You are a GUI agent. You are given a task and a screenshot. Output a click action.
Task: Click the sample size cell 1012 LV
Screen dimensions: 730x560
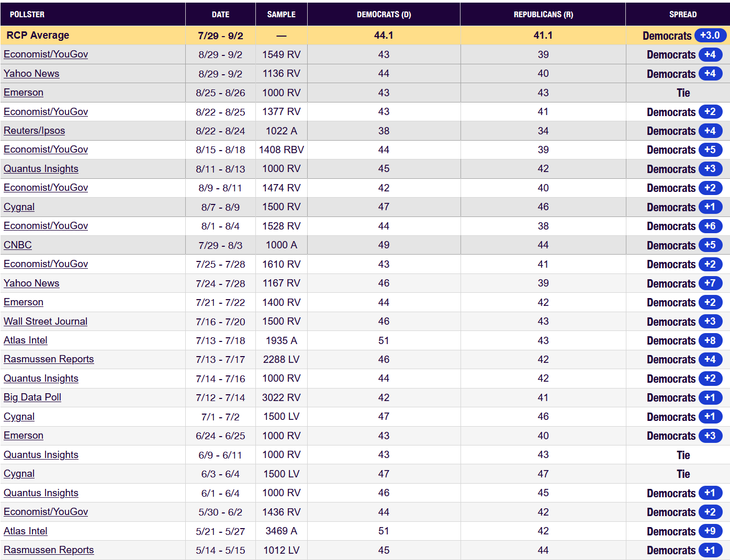pos(282,550)
